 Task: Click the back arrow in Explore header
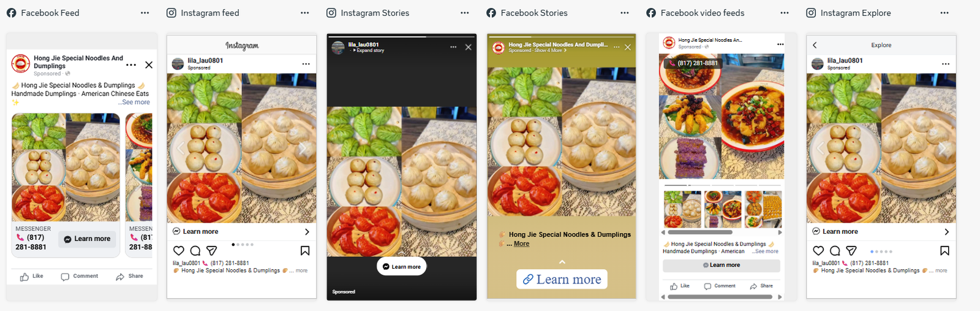click(815, 45)
